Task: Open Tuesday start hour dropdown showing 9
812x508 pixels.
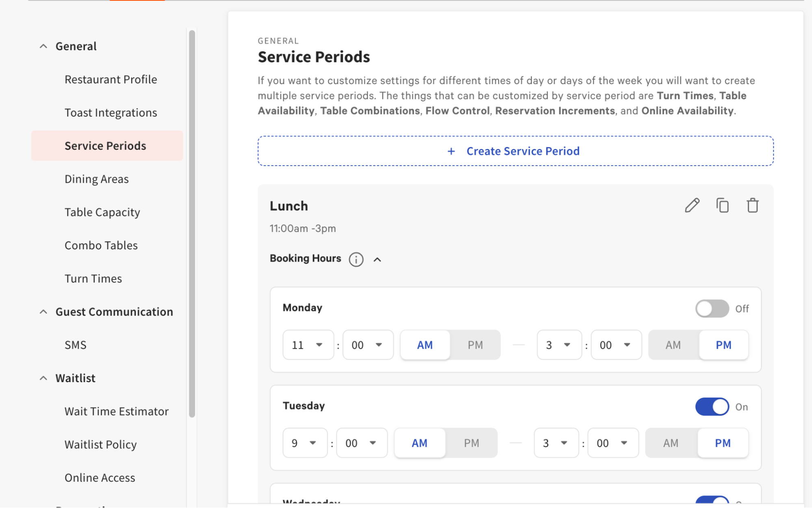Action: (305, 443)
